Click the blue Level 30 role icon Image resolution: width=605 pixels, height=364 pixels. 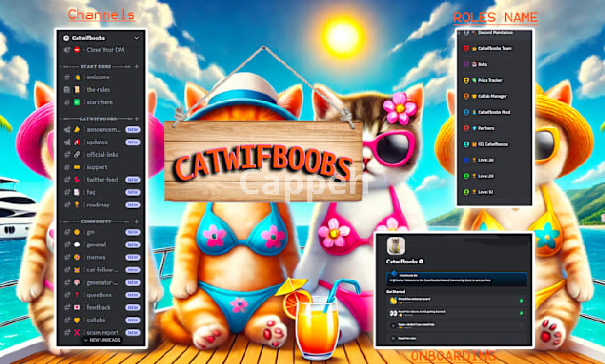tap(466, 160)
